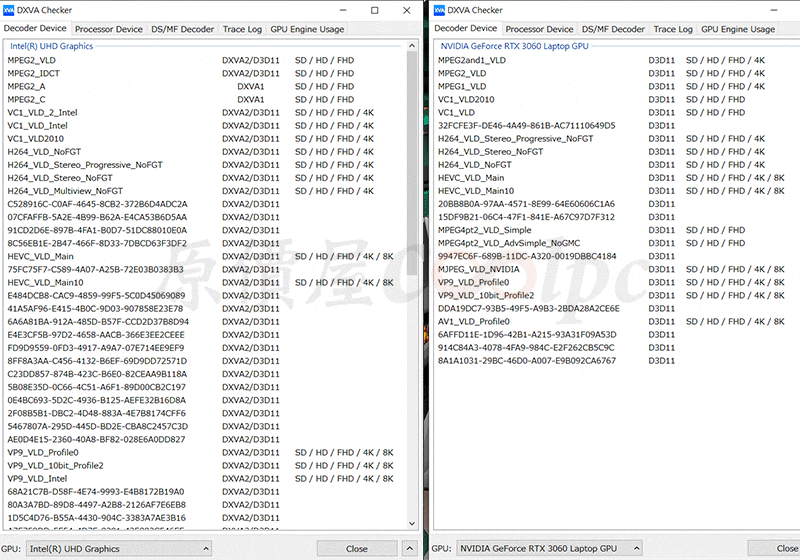
Task: Select HEVC_VLD_Main10 row in NVIDIA list
Action: [x=617, y=191]
